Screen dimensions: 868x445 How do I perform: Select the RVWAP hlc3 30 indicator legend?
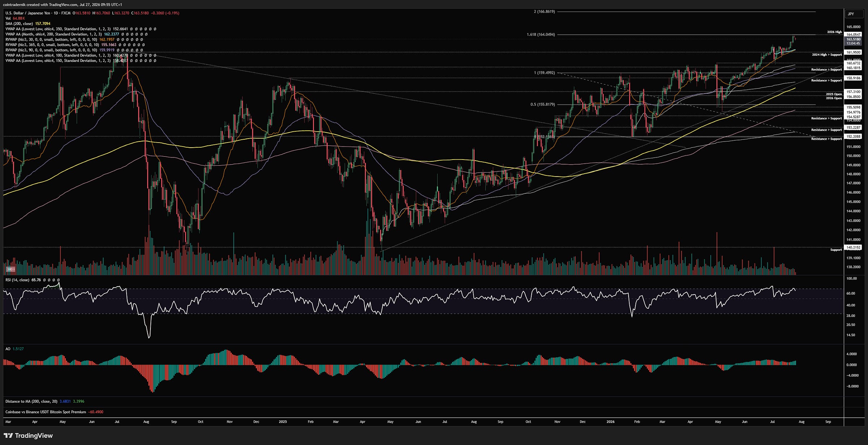(74, 39)
